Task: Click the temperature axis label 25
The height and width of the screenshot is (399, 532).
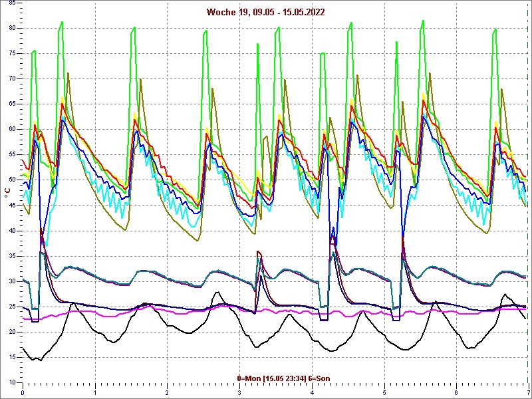Action: [x=12, y=307]
